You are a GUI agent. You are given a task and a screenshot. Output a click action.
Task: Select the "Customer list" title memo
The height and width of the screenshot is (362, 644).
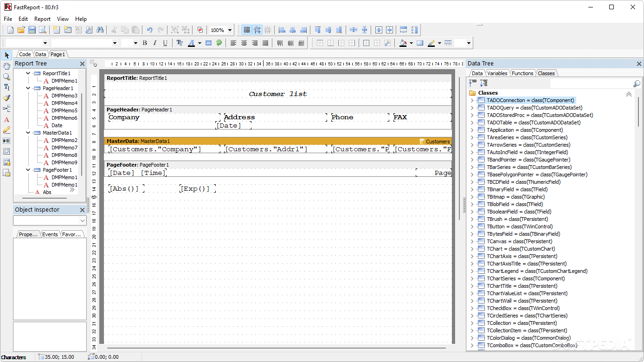277,94
